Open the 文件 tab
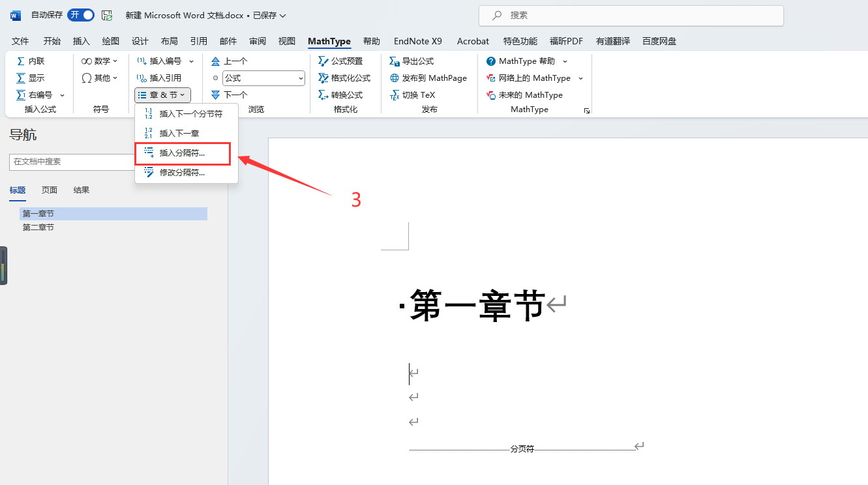This screenshot has height=485, width=868. click(20, 41)
